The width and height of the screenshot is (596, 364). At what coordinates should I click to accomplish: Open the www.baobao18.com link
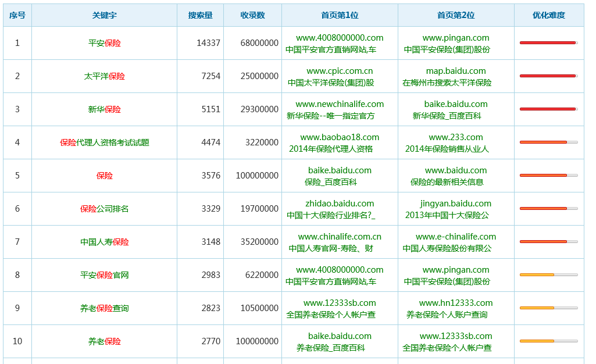click(x=338, y=137)
